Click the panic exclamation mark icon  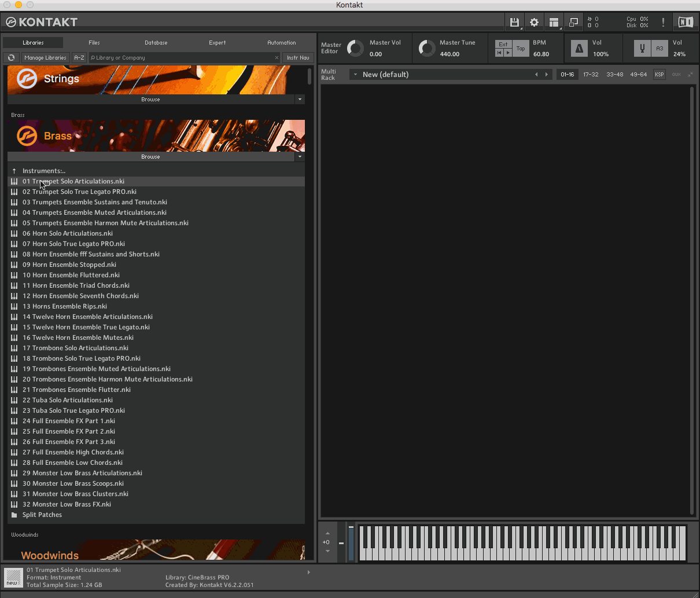[663, 23]
